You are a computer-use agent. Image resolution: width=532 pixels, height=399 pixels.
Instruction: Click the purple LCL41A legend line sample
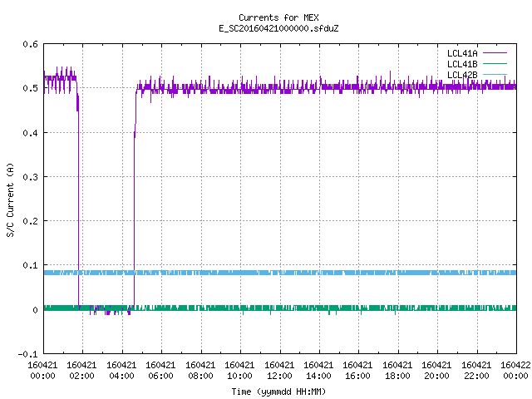[495, 53]
